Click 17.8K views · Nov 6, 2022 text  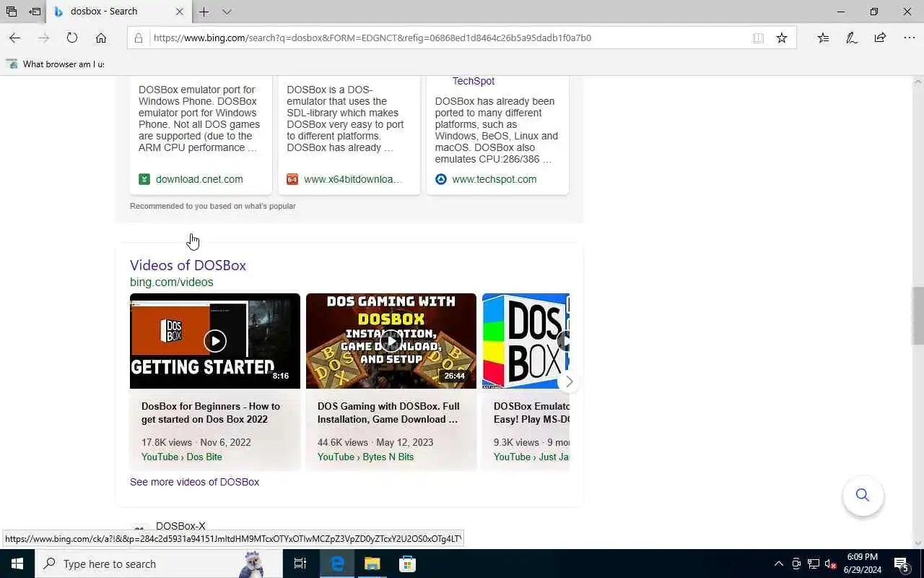196,442
